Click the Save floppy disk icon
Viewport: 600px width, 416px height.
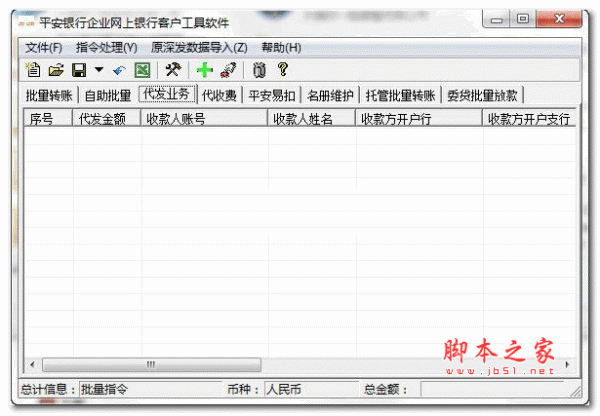[79, 70]
